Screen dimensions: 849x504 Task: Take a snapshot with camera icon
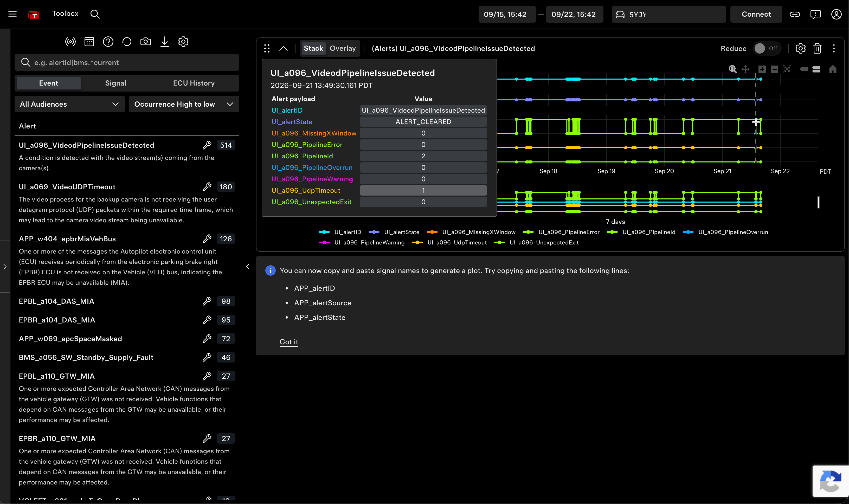(146, 42)
